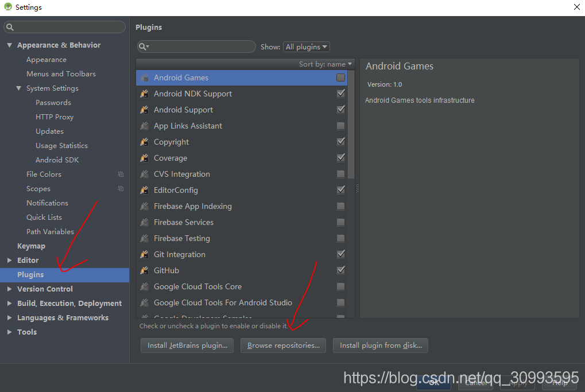585x392 pixels.
Task: Toggle the Coverage plugin checkbox
Action: pyautogui.click(x=340, y=157)
